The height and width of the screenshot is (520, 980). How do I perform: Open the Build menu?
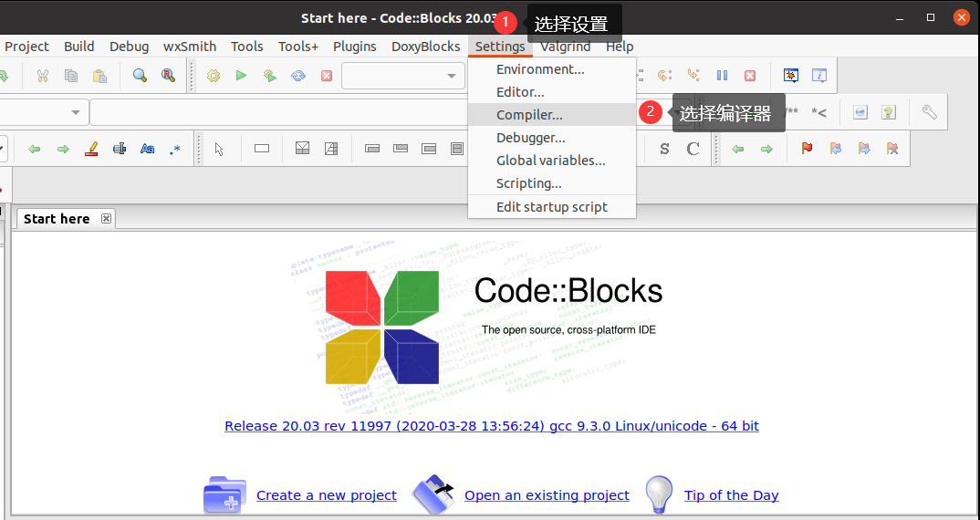[78, 47]
